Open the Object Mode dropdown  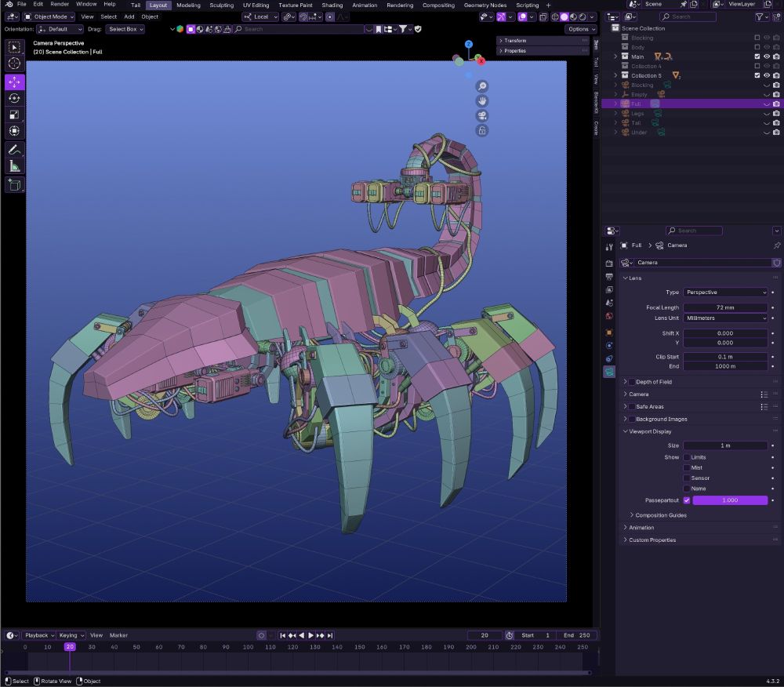click(x=49, y=16)
